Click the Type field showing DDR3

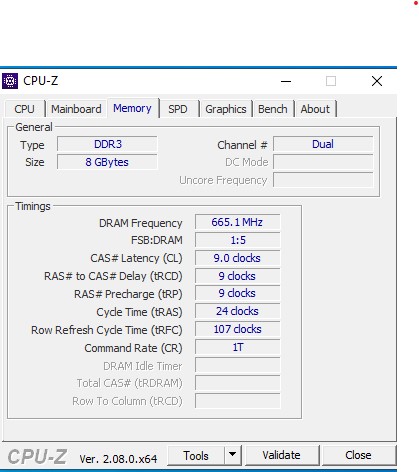click(x=107, y=144)
